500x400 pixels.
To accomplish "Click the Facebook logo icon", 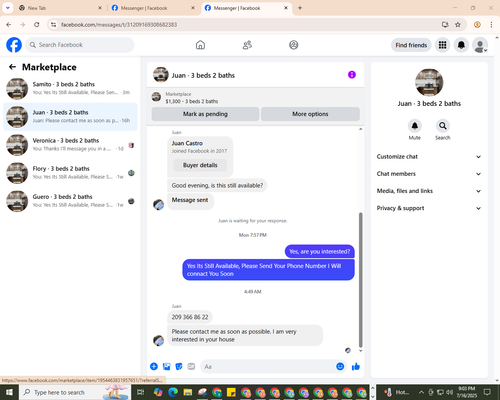I will click(x=14, y=45).
